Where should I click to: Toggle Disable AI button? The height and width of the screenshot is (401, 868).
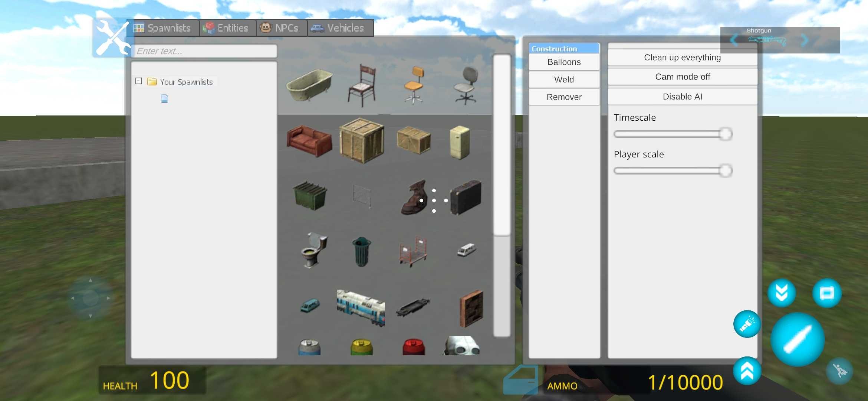click(683, 97)
